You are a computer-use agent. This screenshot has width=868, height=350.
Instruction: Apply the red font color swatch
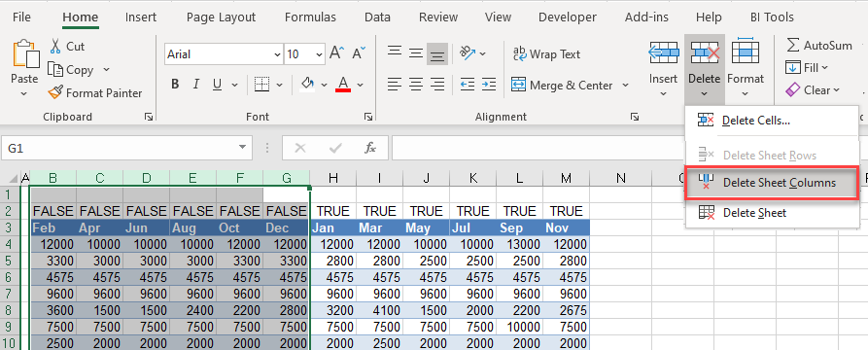click(x=343, y=85)
